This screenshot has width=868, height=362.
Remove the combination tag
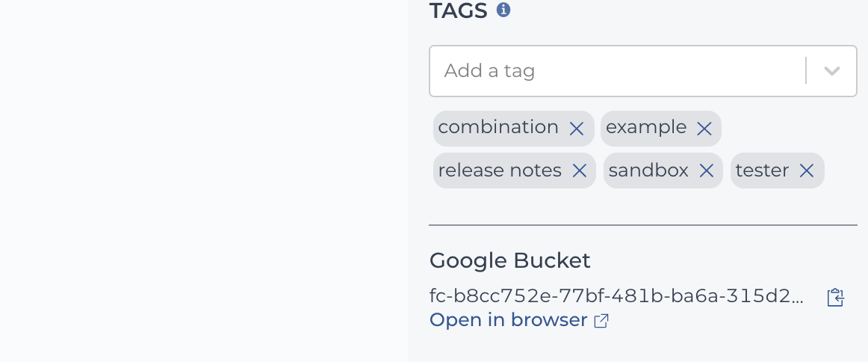[x=576, y=129]
